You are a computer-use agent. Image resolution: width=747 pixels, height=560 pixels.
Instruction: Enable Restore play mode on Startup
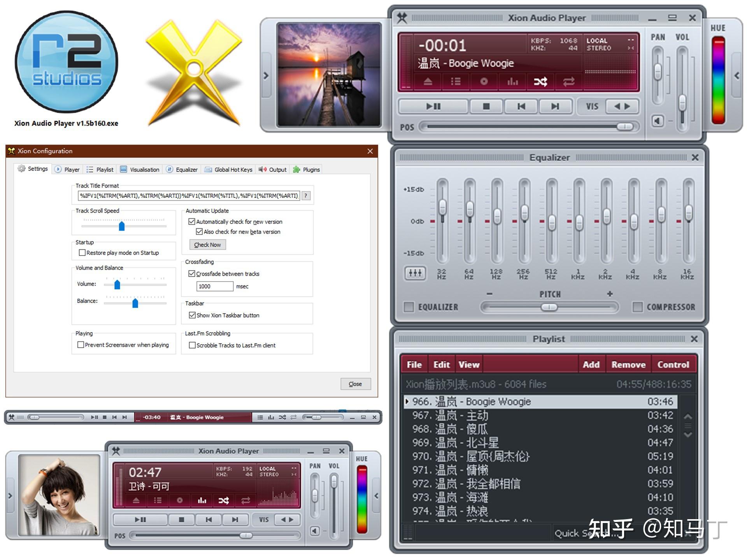pyautogui.click(x=82, y=252)
